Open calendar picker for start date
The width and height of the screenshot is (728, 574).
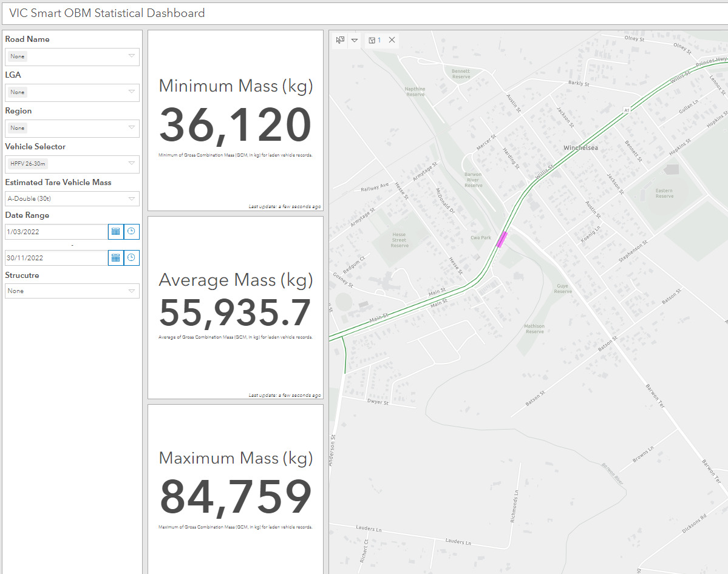coord(115,232)
